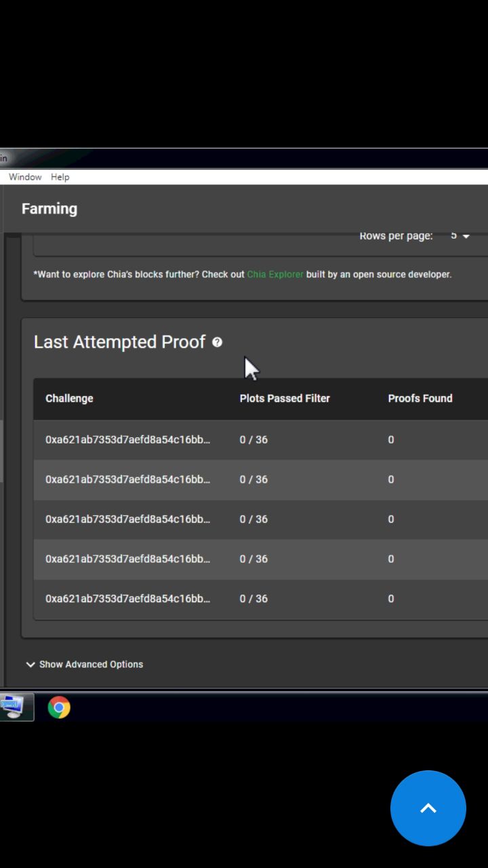Open the Window menu
This screenshot has height=868, width=488.
[x=25, y=177]
